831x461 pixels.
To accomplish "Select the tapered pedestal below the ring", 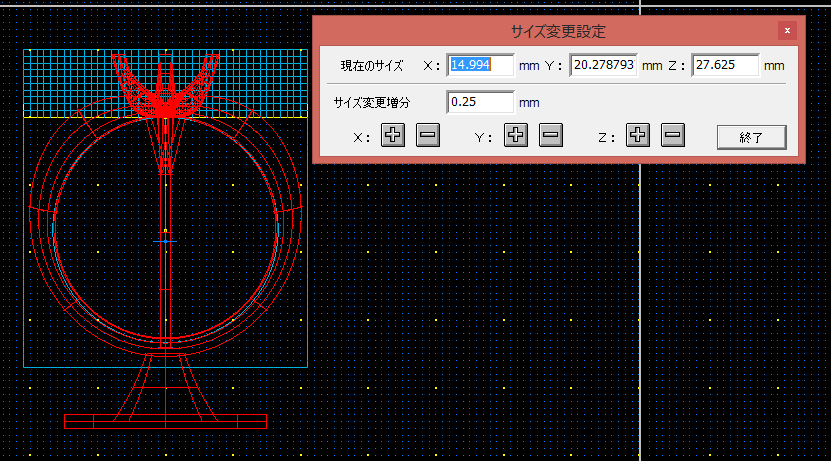I will [165, 386].
